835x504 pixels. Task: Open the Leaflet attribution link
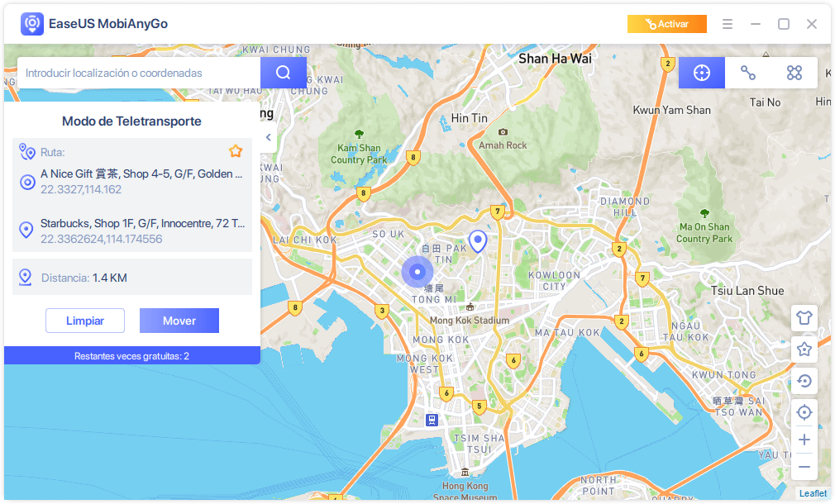(813, 493)
